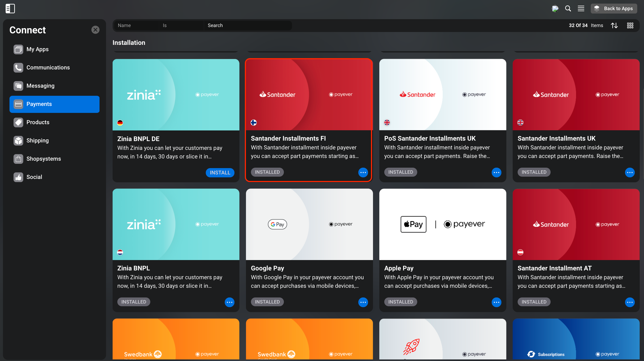Open Products category
Viewport: 644px width, 361px height.
[x=55, y=122]
